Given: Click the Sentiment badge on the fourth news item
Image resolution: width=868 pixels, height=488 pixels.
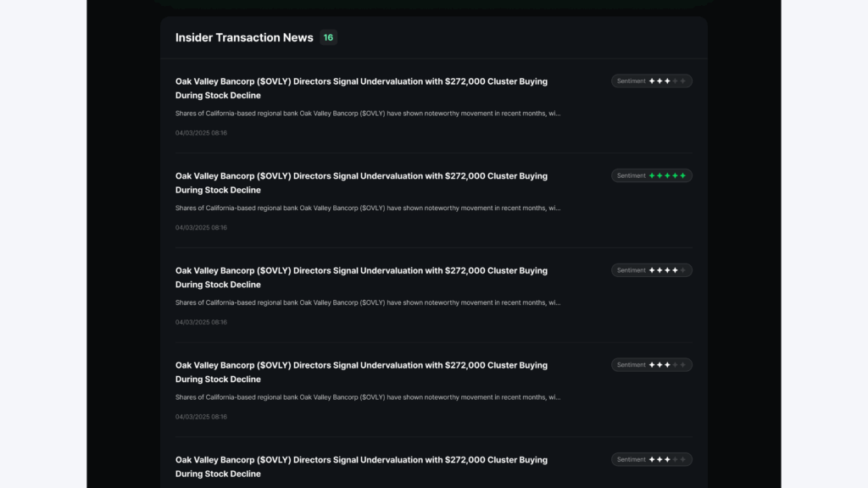Looking at the screenshot, I should click(x=652, y=364).
